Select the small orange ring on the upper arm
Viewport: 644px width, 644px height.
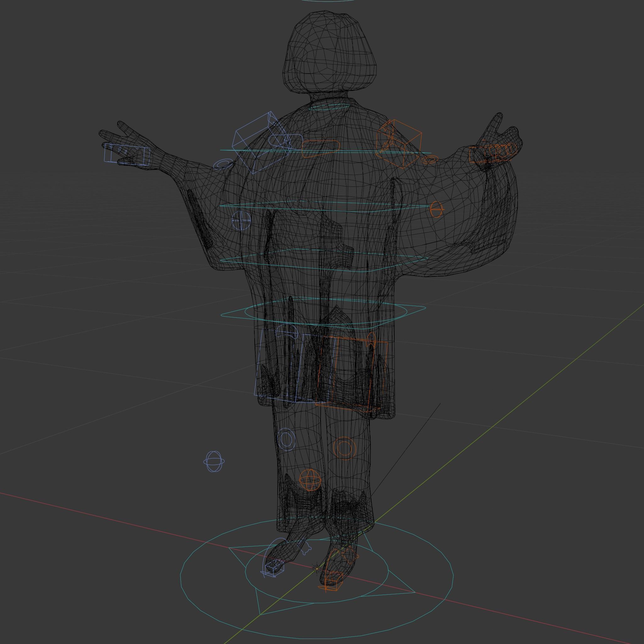(x=429, y=160)
